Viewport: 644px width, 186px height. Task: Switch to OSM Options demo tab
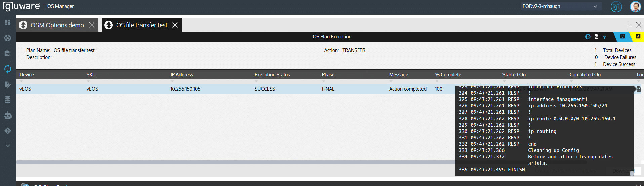[57, 25]
